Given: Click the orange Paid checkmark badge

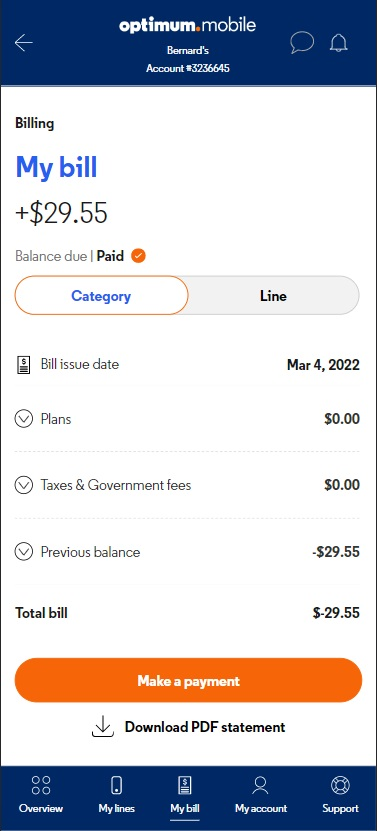Looking at the screenshot, I should click(138, 256).
